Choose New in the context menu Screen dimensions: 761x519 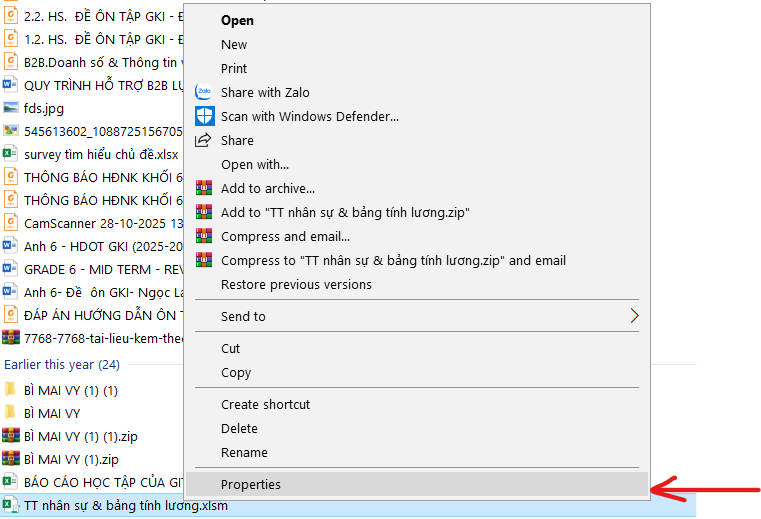[x=417, y=44]
